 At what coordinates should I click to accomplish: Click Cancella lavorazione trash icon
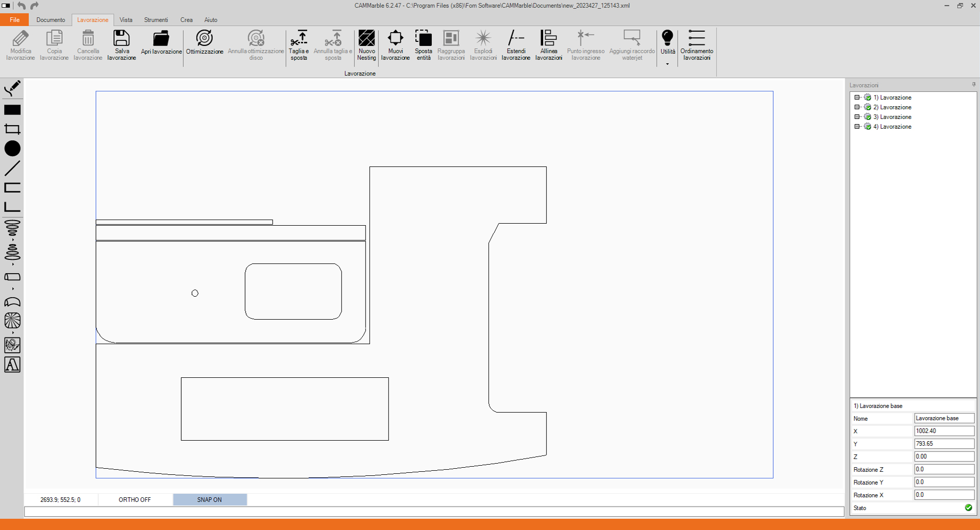[x=88, y=38]
